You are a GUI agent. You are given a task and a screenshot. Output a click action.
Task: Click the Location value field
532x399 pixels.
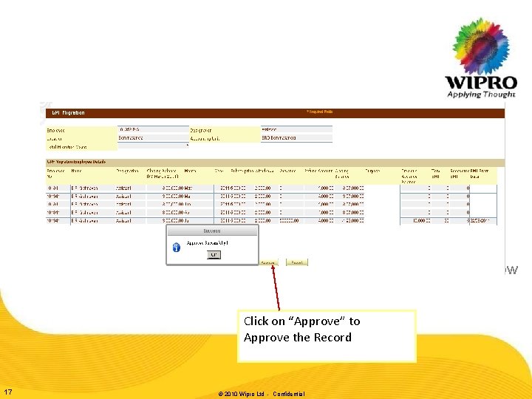[154, 137]
